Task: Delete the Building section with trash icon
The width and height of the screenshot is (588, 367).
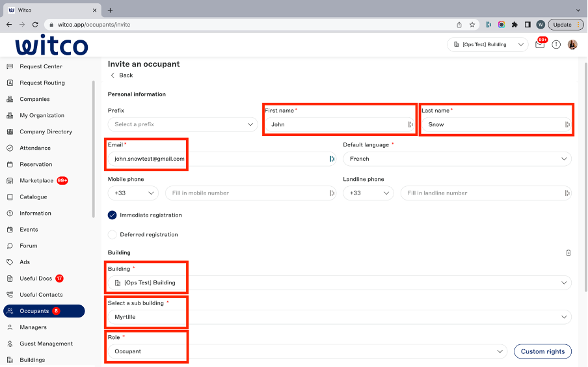Action: [568, 252]
